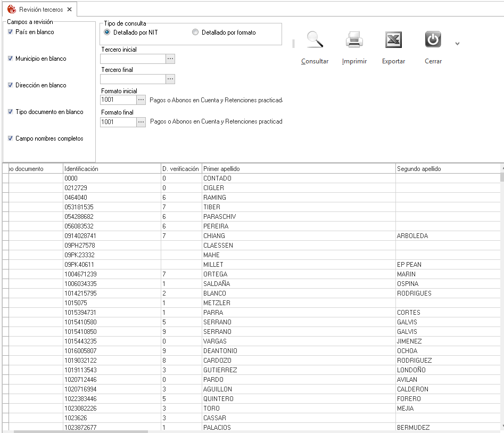The height and width of the screenshot is (433, 504).
Task: Click the Exportar Excel icon
Action: tap(393, 40)
